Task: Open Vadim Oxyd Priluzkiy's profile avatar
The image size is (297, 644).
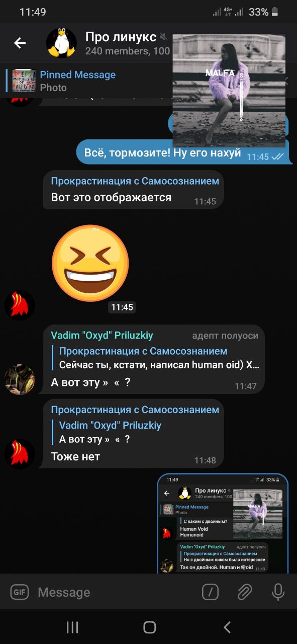Action: 20,379
